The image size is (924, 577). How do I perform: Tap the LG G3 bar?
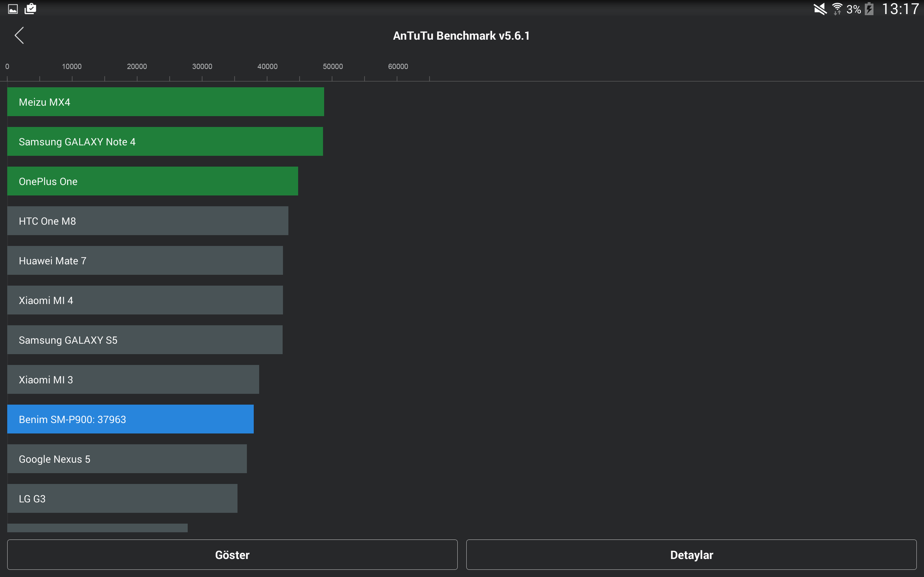122,499
